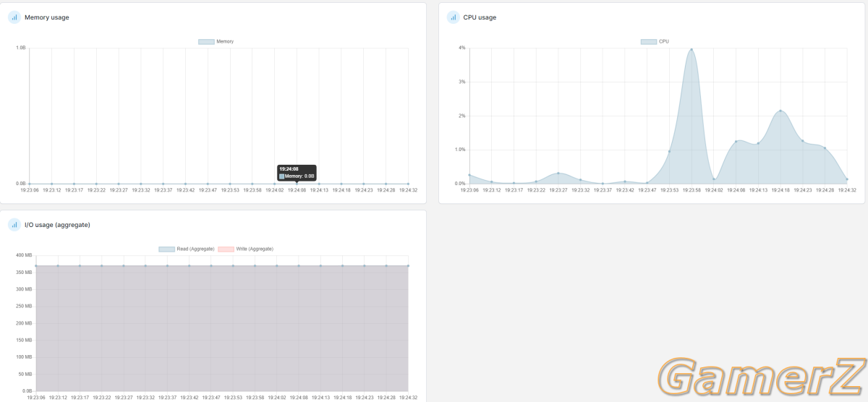
Task: Click the I/O usage (aggregate) panel title
Action: [57, 225]
